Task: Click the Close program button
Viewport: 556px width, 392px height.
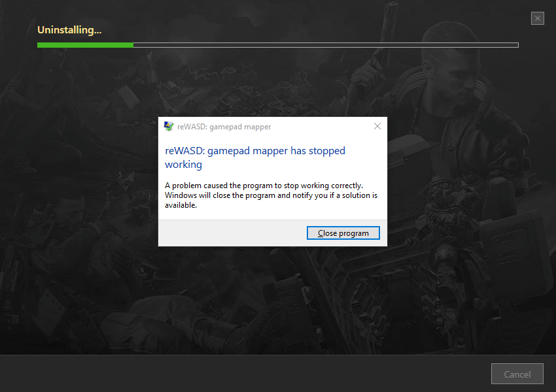Action: (x=343, y=233)
